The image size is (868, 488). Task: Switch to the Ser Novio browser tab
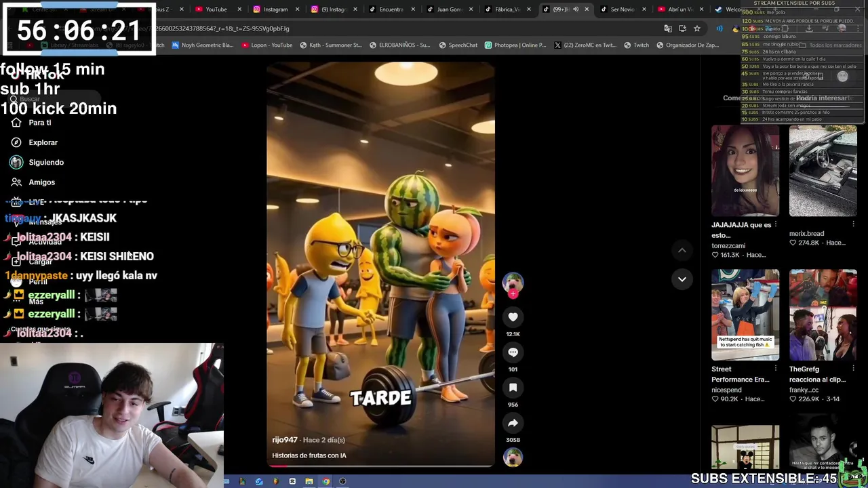621,9
